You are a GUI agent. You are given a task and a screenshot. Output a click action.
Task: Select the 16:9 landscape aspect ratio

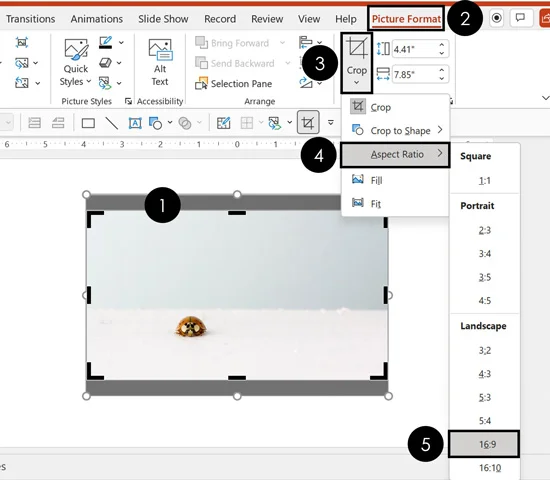[x=484, y=444]
